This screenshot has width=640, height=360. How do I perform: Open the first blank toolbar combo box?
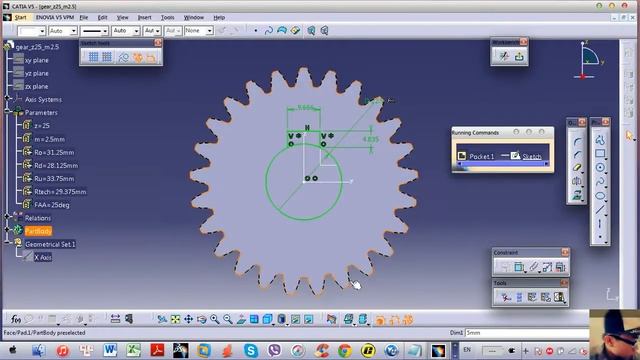[x=31, y=31]
